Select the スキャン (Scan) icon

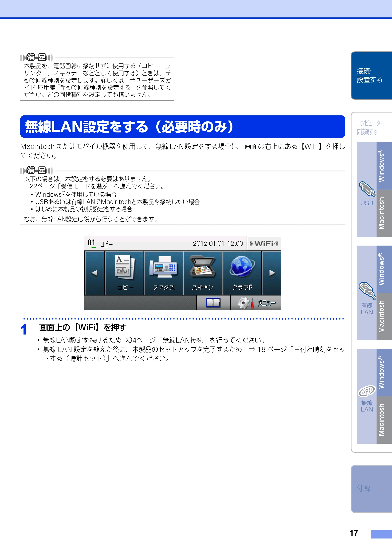coord(203,273)
